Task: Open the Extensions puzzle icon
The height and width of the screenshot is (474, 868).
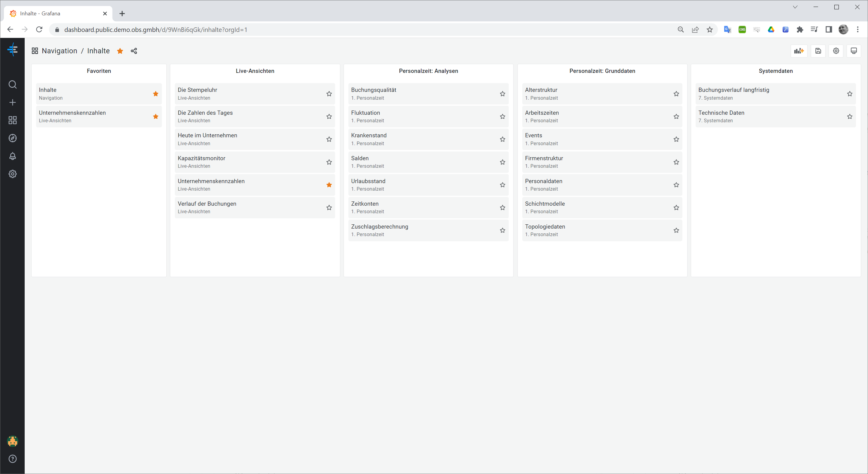Action: [x=800, y=30]
